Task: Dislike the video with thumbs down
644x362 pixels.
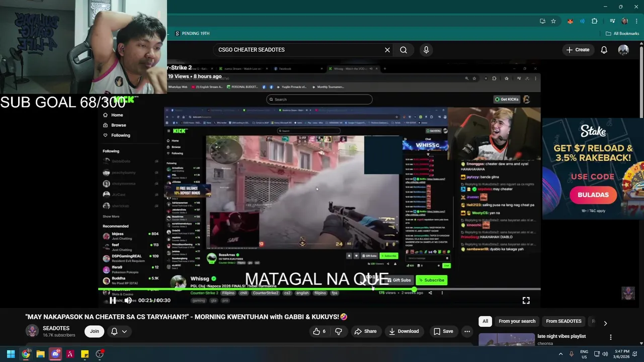Action: pyautogui.click(x=339, y=331)
